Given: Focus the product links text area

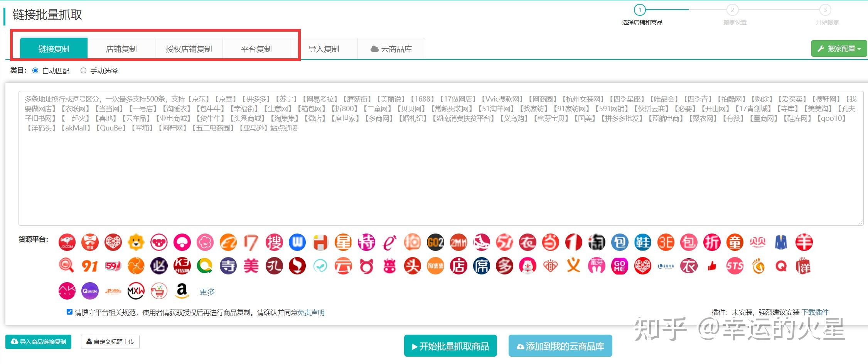Looking at the screenshot, I should pyautogui.click(x=441, y=158).
